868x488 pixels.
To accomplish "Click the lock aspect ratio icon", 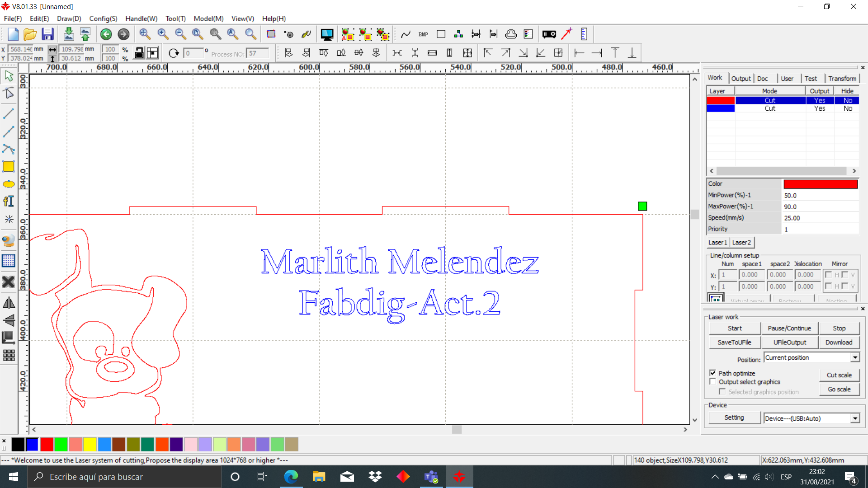I will (x=139, y=53).
